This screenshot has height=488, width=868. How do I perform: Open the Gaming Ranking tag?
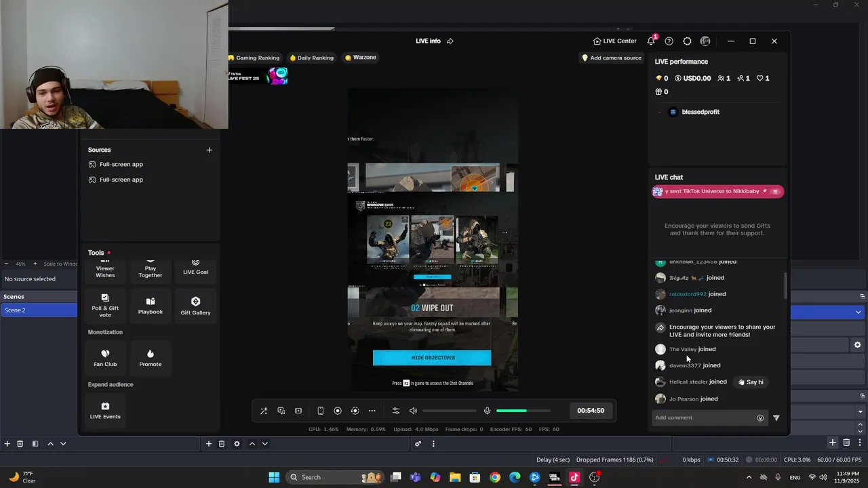pyautogui.click(x=254, y=58)
